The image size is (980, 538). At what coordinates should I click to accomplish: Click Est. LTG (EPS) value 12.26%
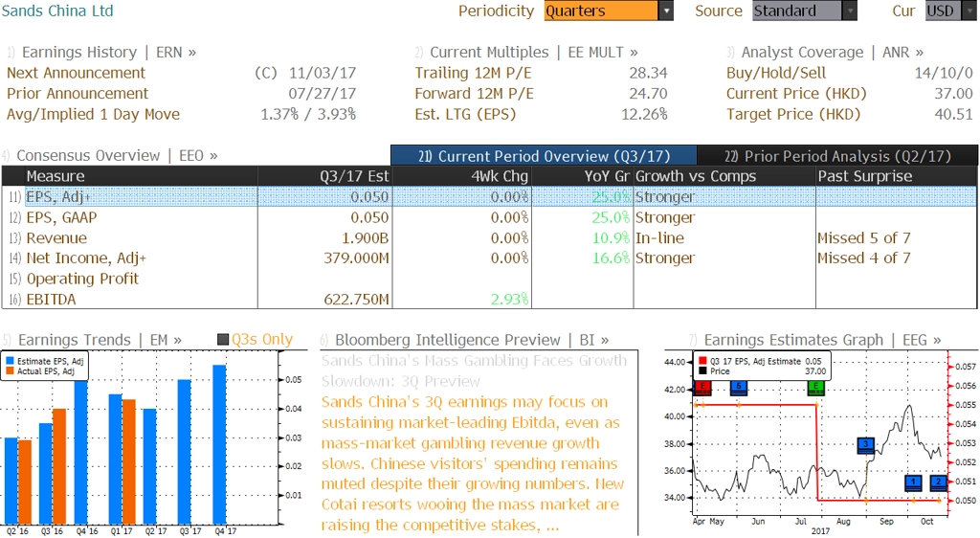tap(644, 114)
